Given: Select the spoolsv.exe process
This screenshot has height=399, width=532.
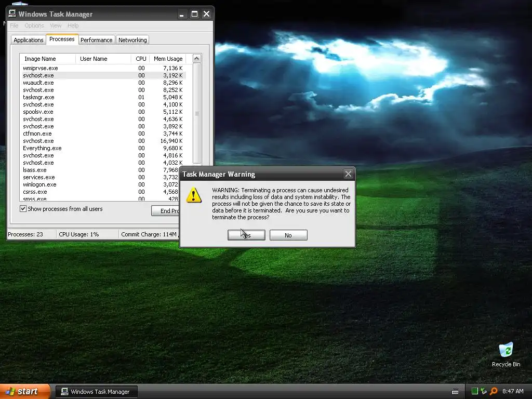Looking at the screenshot, I should click(x=103, y=112).
